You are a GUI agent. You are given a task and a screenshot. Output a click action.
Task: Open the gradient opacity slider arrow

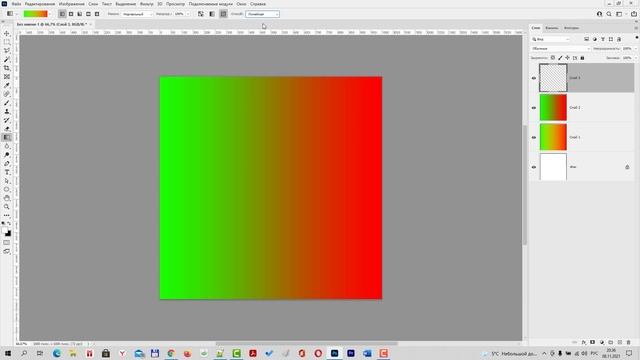tap(188, 14)
